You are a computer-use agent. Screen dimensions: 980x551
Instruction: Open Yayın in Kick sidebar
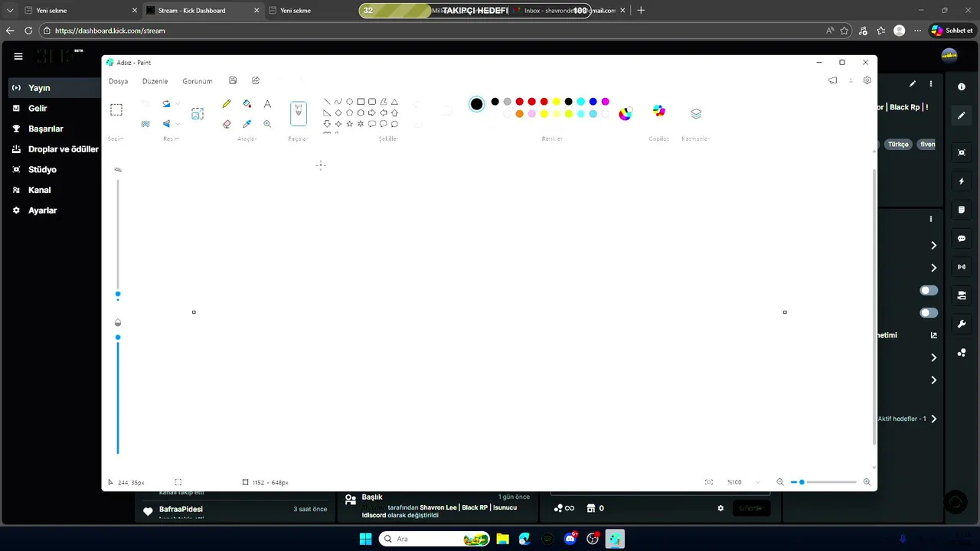click(54, 88)
